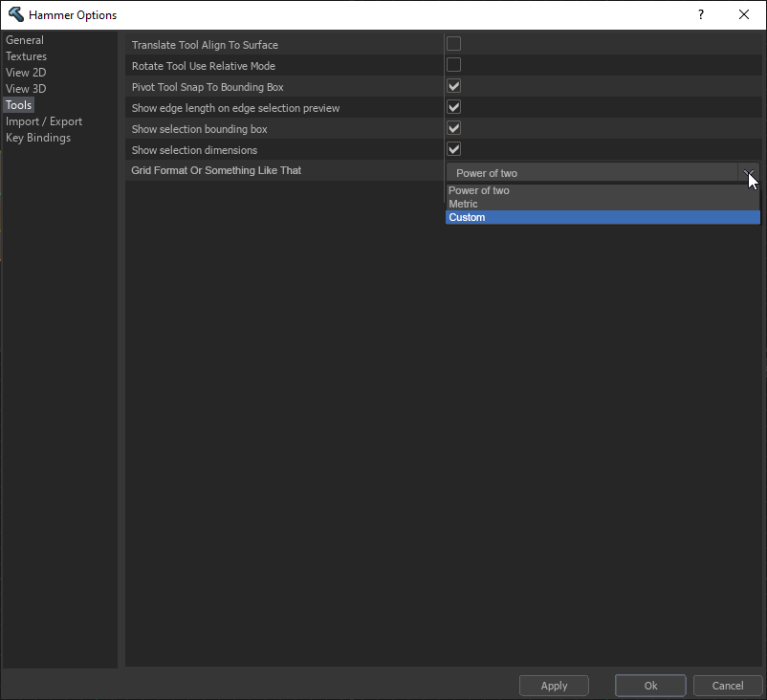Disable Show selection dimensions
The image size is (767, 700).
tap(453, 149)
